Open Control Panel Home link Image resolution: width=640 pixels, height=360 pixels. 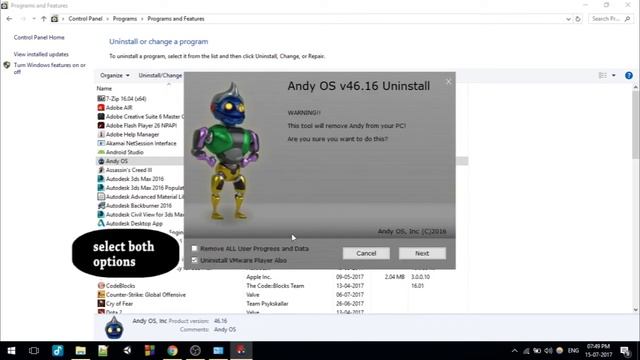(x=39, y=37)
